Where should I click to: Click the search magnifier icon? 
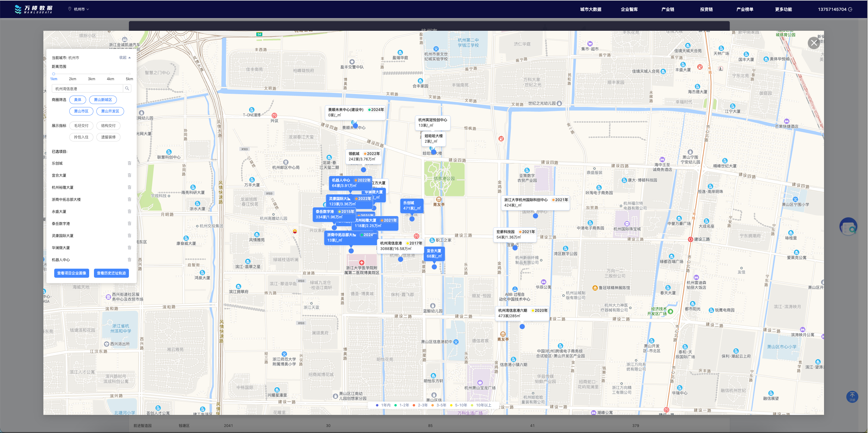point(127,89)
